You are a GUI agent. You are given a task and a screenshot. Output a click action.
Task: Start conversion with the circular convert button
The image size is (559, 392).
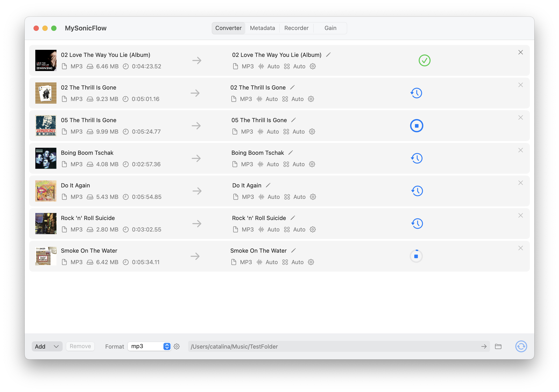click(521, 346)
